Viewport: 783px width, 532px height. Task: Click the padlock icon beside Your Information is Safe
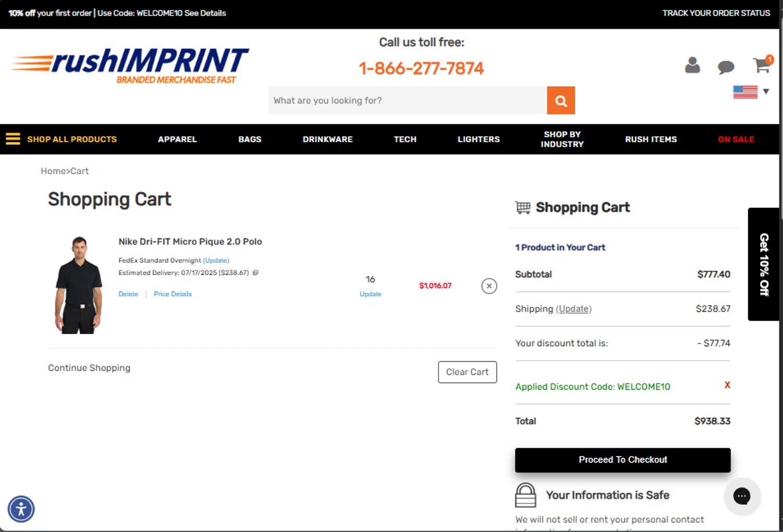(x=526, y=495)
